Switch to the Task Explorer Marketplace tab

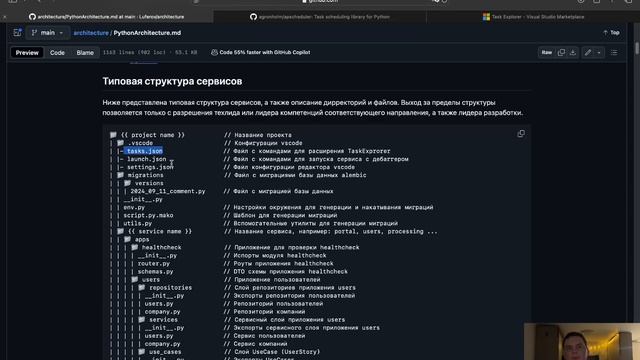pos(533,17)
